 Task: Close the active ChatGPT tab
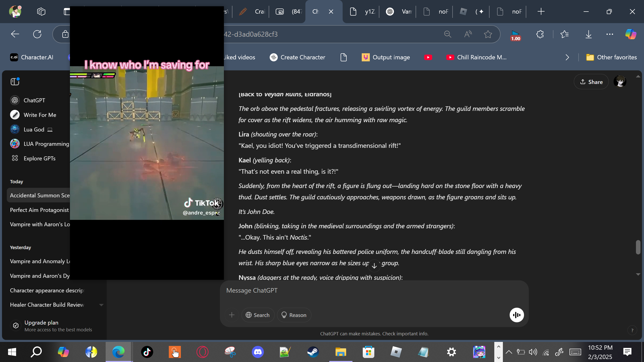331,12
